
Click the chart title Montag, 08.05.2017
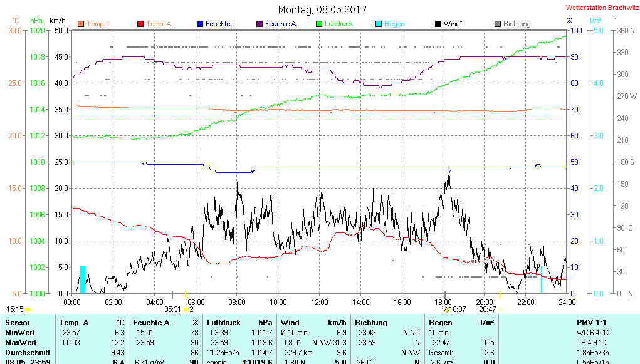click(x=323, y=9)
